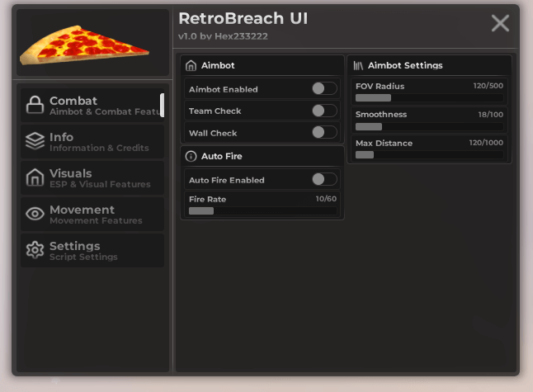Click the '120/1000' distance value

coord(486,143)
